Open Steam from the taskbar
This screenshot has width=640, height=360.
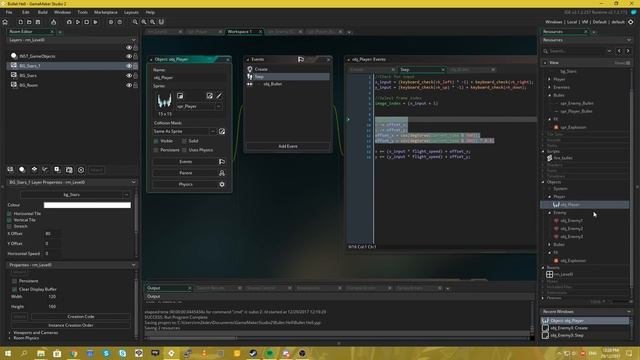[253, 353]
